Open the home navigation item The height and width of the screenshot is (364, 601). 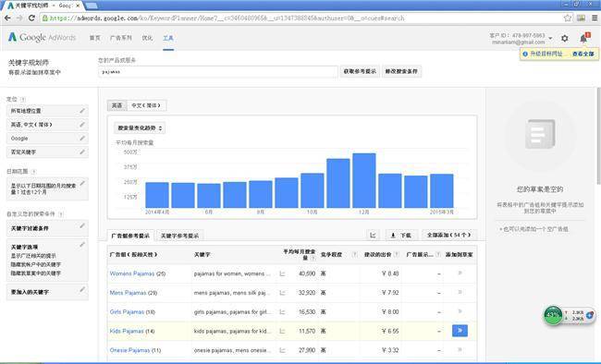[x=94, y=38]
